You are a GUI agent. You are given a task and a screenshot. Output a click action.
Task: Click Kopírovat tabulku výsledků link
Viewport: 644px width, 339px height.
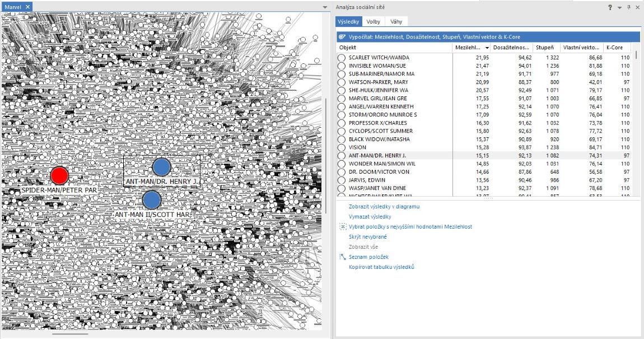point(381,267)
